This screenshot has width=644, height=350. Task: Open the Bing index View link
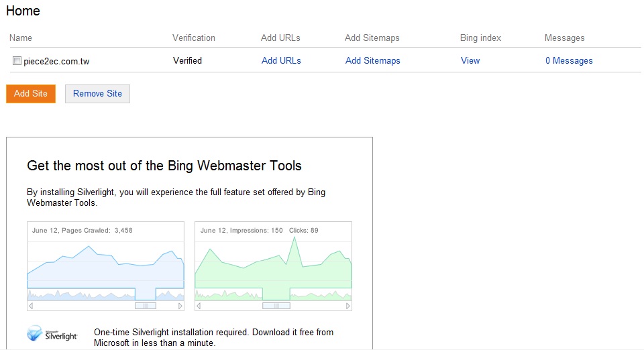[x=470, y=61]
